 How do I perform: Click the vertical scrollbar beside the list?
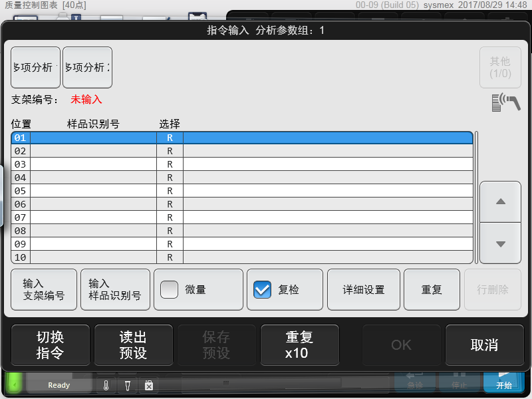tap(476, 197)
